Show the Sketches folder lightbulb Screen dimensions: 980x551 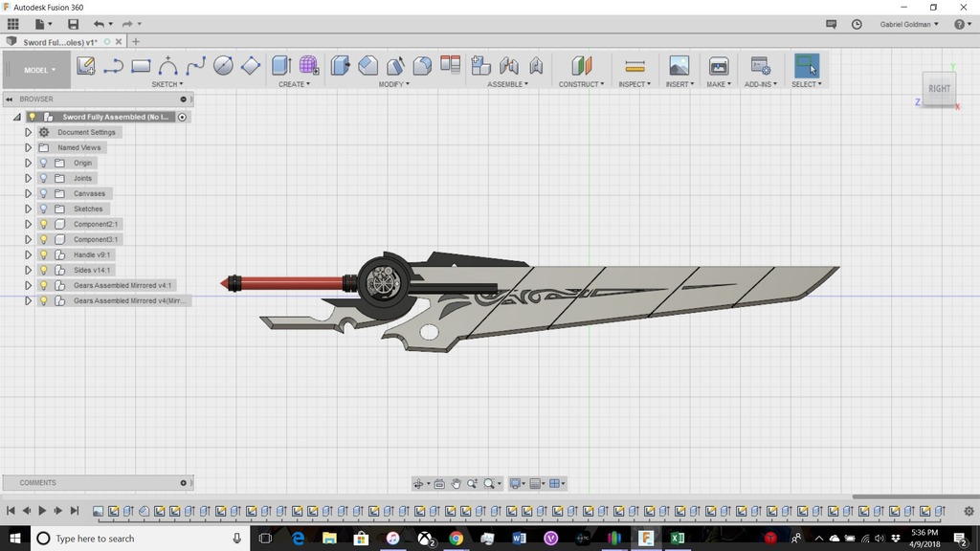coord(43,209)
